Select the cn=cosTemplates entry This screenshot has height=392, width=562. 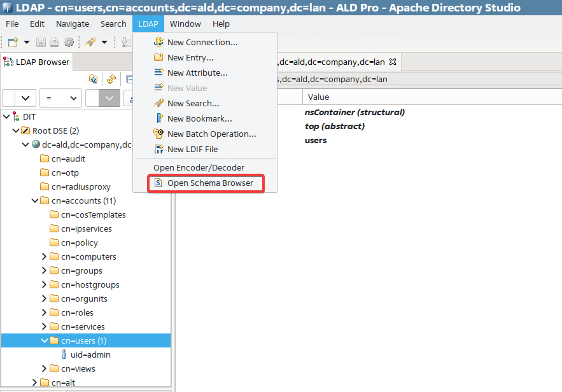pyautogui.click(x=93, y=214)
